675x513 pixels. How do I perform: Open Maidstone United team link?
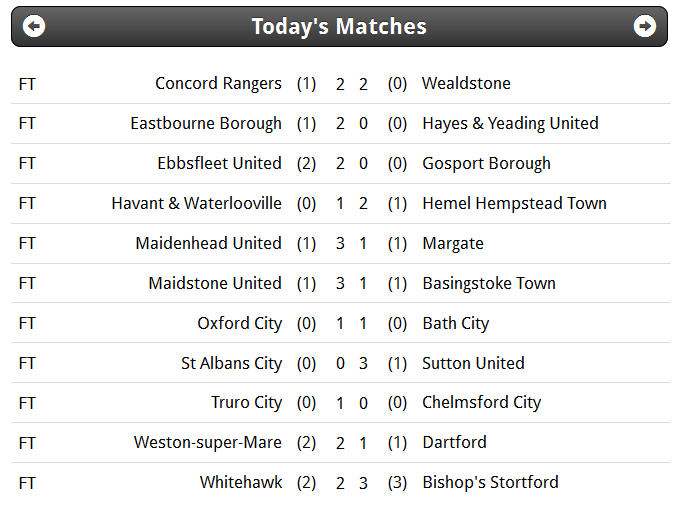click(215, 284)
